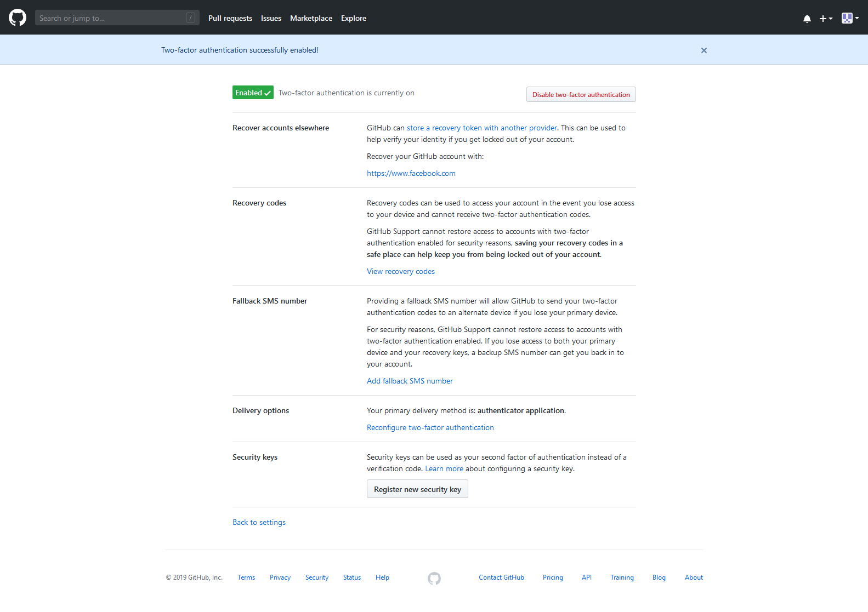Click the GitHub Octocat logo in header
The width and height of the screenshot is (868, 612).
click(18, 18)
